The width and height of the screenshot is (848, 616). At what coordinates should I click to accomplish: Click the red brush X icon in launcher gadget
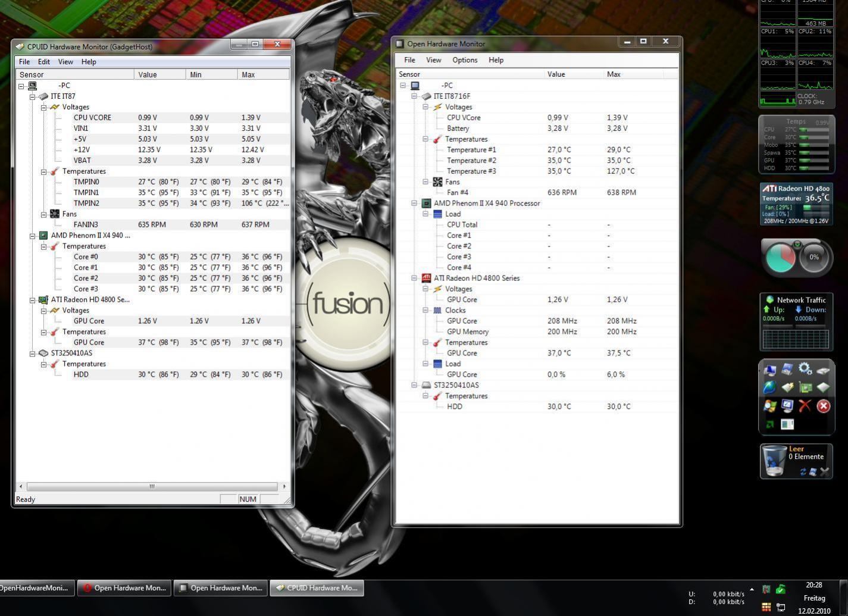click(x=805, y=406)
